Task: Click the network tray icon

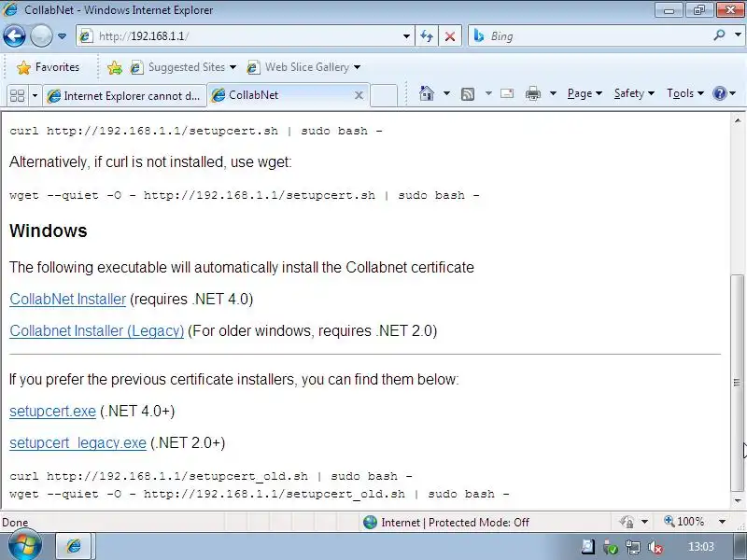Action: pos(633,547)
